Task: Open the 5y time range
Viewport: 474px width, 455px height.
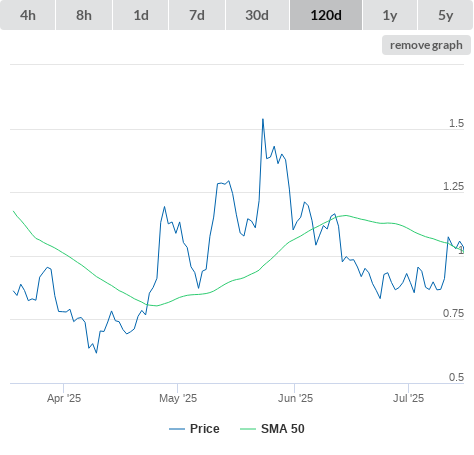Action: (x=446, y=15)
